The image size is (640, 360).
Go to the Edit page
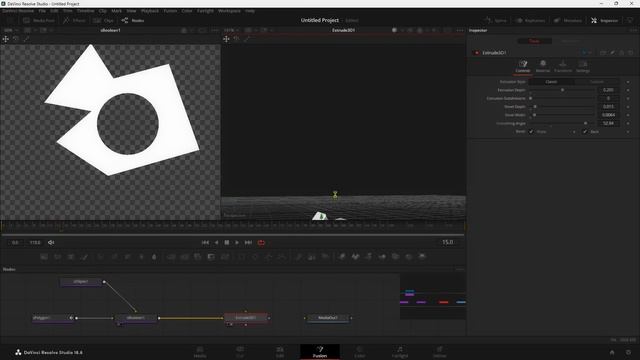pyautogui.click(x=280, y=352)
